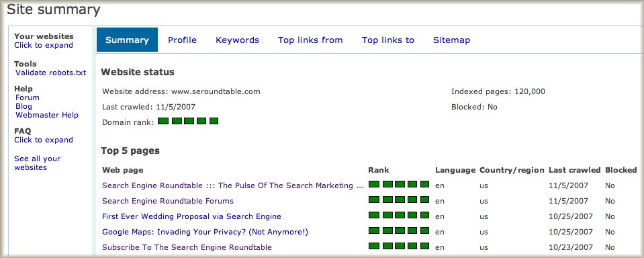Viewport: 644px width, 258px height.
Task: Click the Web page column header
Action: (122, 170)
